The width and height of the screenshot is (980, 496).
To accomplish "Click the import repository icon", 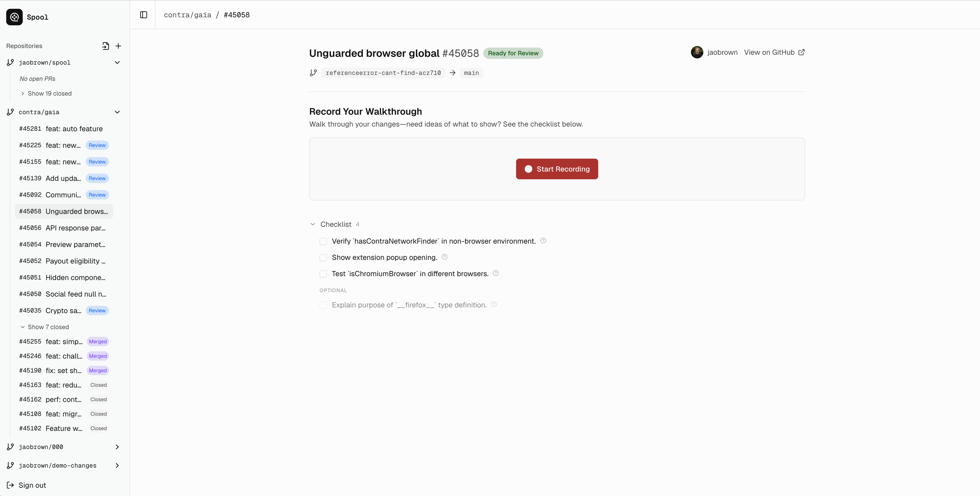I will click(105, 46).
